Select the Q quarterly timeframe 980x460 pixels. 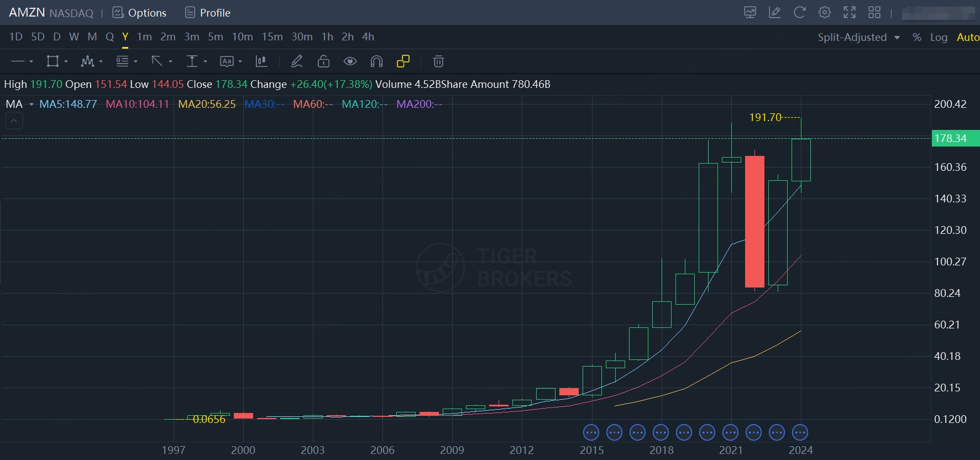(109, 36)
